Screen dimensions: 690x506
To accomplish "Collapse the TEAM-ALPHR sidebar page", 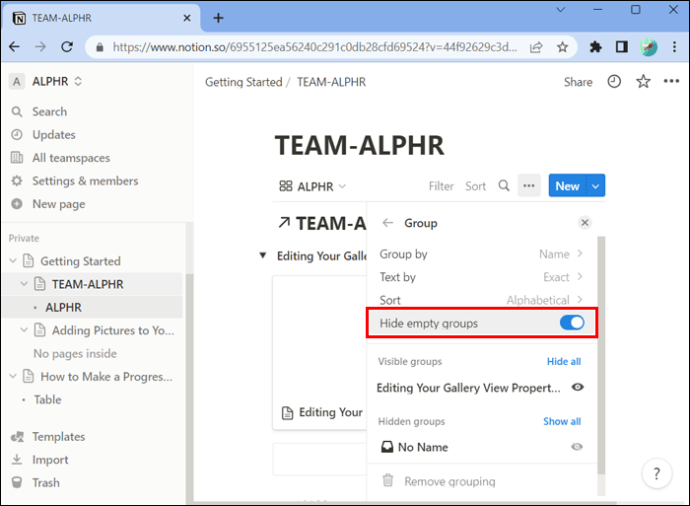I will click(x=24, y=284).
